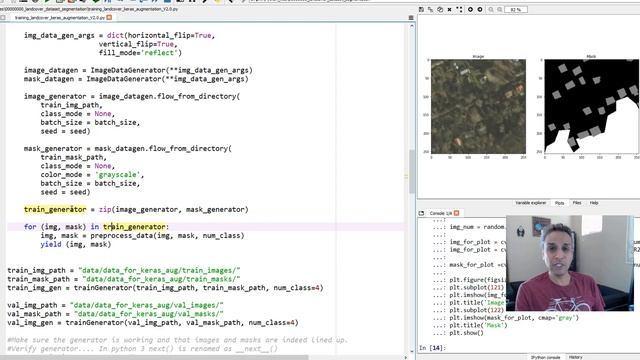Click 'plt.title('Mask')' in the console
This screenshot has width=640, height=360.
(478, 325)
